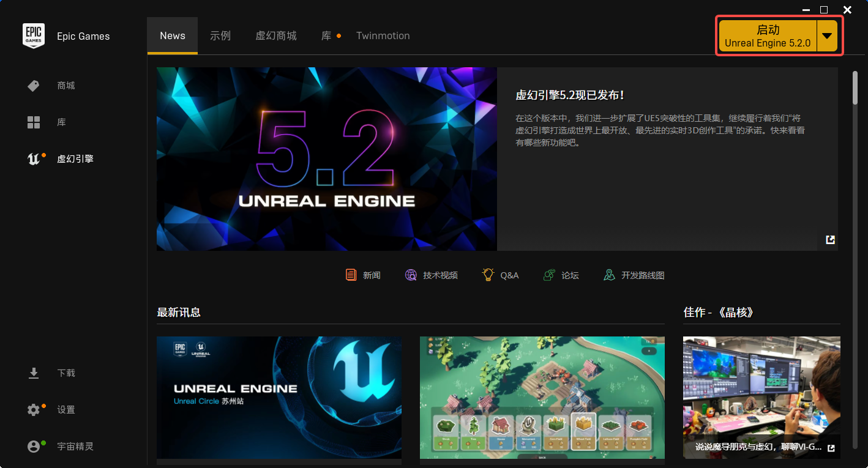
Task: Open the 技术视频 link text
Action: tap(440, 275)
